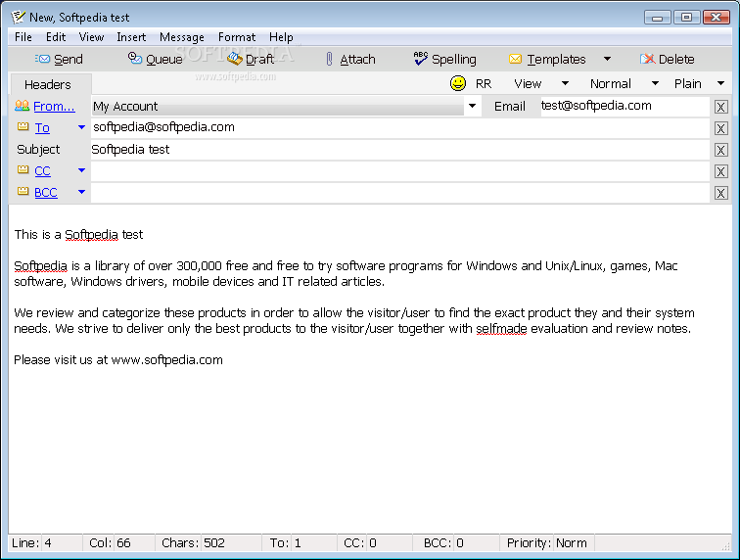Image resolution: width=740 pixels, height=560 pixels.
Task: Click the Chars: 502 status entry
Action: click(x=193, y=543)
